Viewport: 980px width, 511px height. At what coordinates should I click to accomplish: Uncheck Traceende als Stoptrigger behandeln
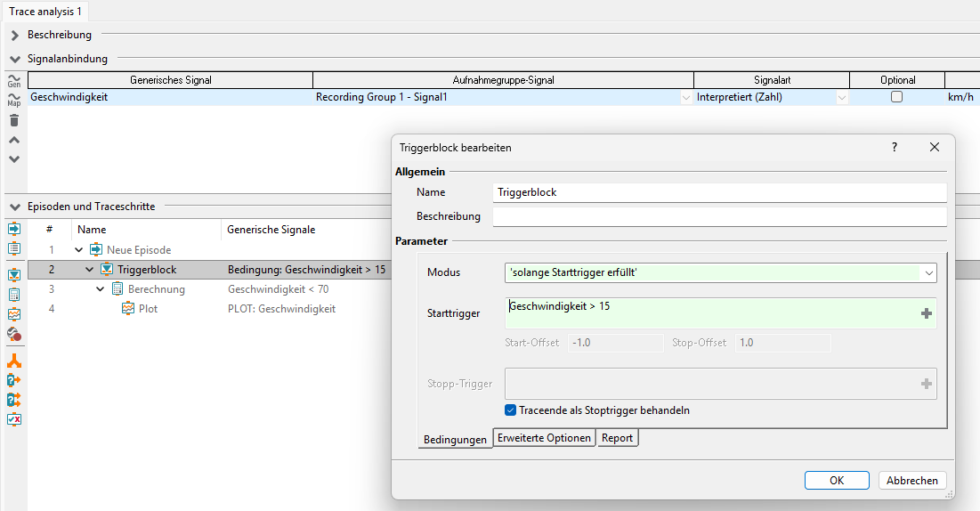511,410
